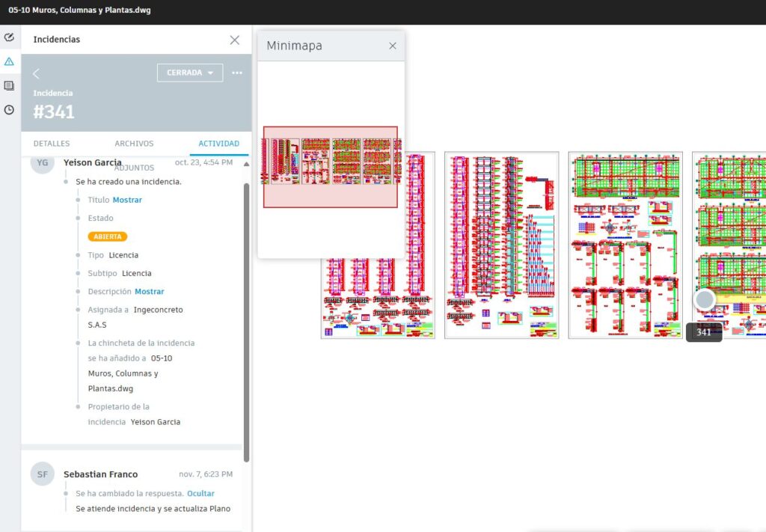Image resolution: width=766 pixels, height=532 pixels.
Task: Open the markups tool in sidebar
Action: [9, 37]
